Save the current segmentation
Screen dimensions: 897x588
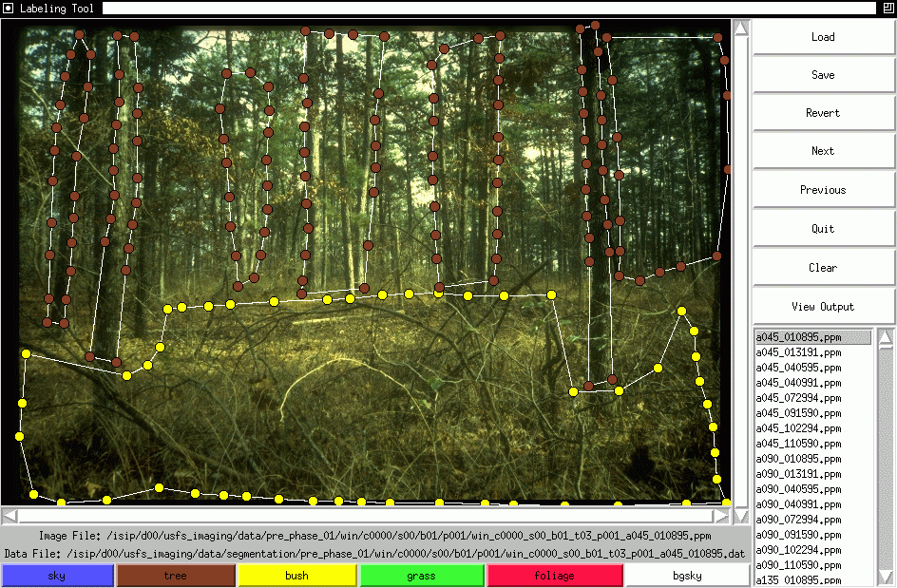point(823,75)
